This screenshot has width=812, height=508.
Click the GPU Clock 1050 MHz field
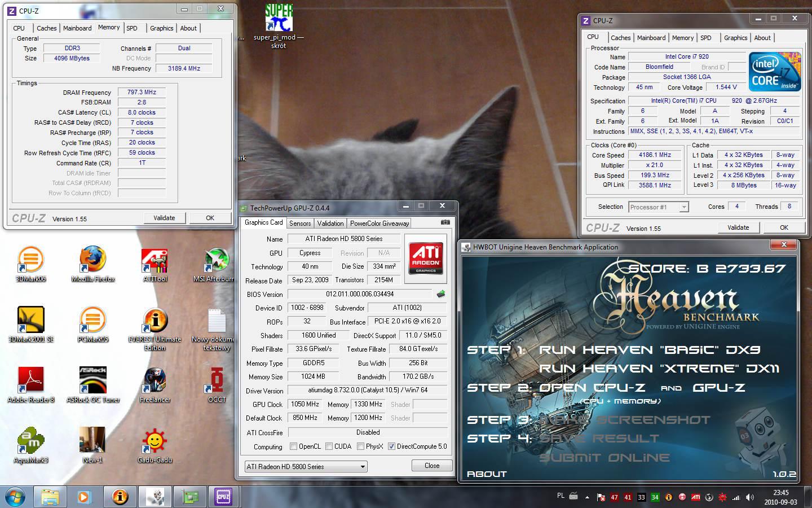(x=305, y=404)
